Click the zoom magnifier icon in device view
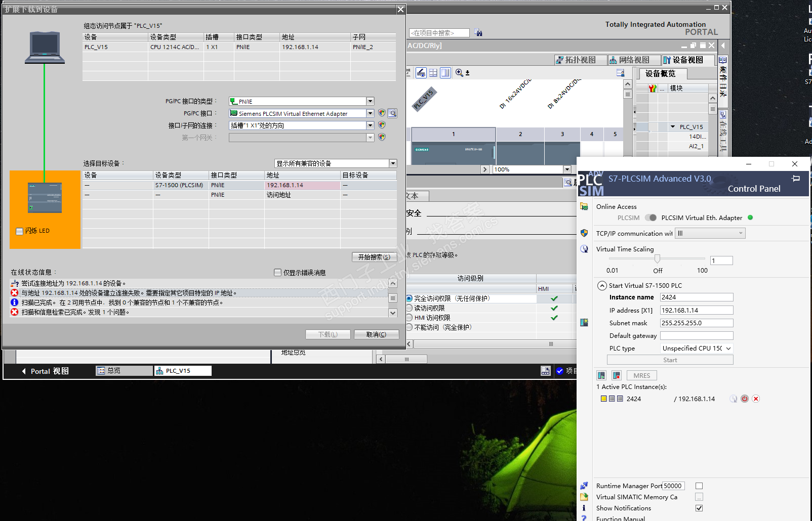The width and height of the screenshot is (812, 521). click(x=459, y=73)
